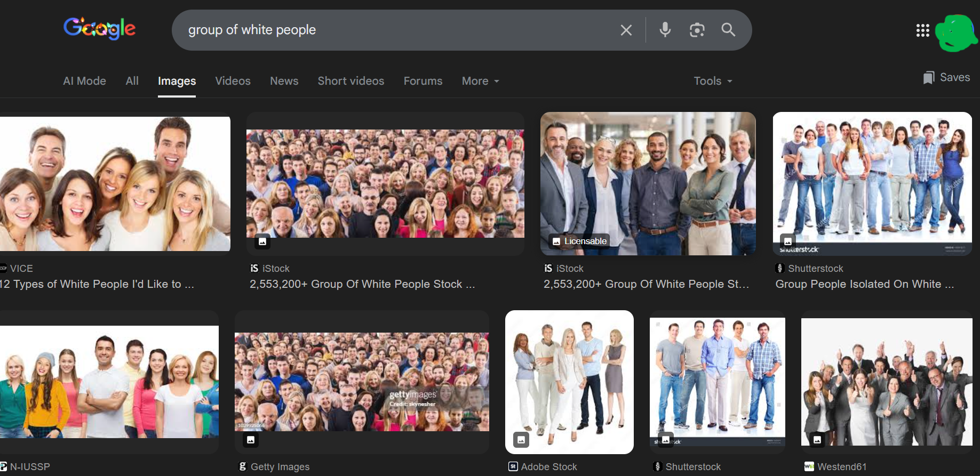
Task: Switch to the News tab
Action: pos(284,81)
